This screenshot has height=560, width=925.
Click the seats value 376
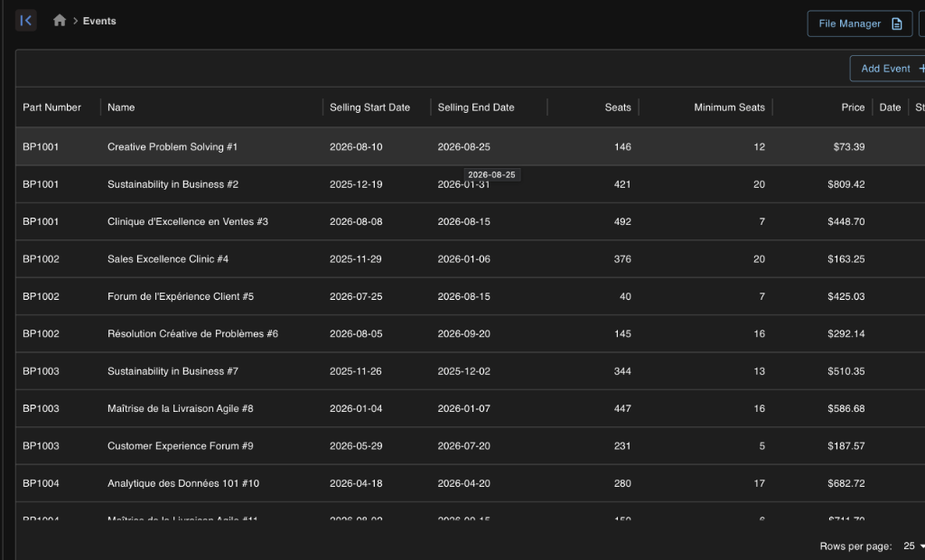622,259
